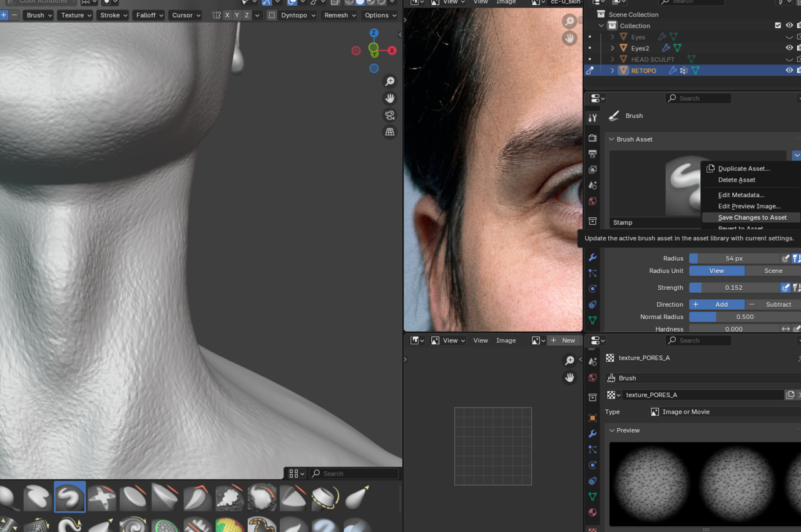The image size is (801, 532).
Task: Click the zoom magnifier in the 3D viewport
Action: (390, 81)
